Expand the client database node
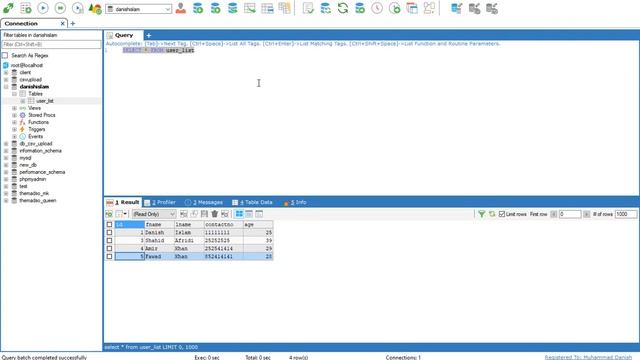The image size is (640, 360). [6, 73]
